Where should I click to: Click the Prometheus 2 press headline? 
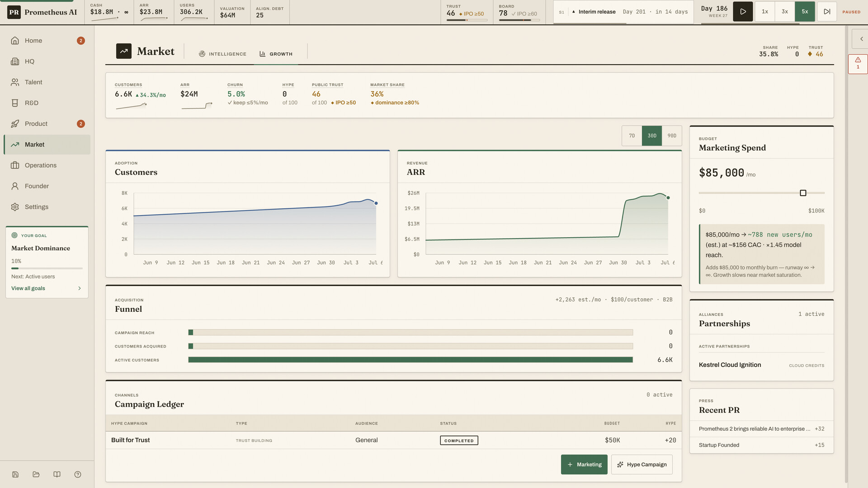(x=755, y=429)
